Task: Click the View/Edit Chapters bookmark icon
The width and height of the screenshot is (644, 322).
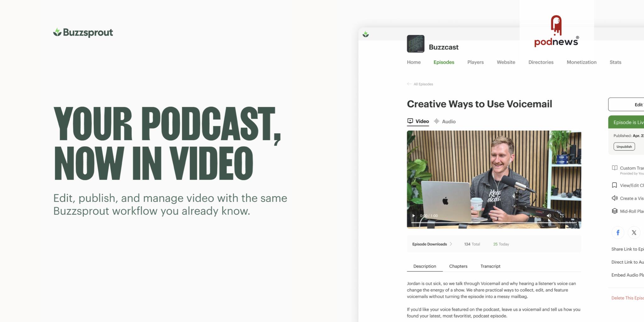Action: 614,185
